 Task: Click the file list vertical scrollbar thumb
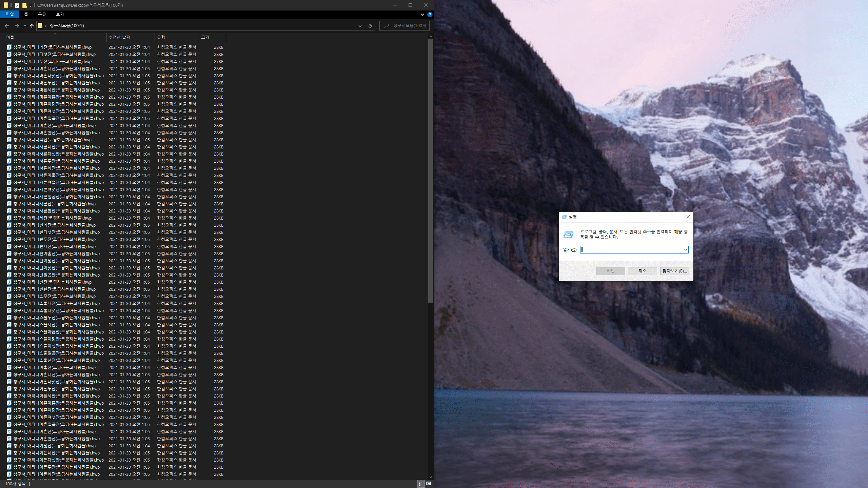click(431, 169)
